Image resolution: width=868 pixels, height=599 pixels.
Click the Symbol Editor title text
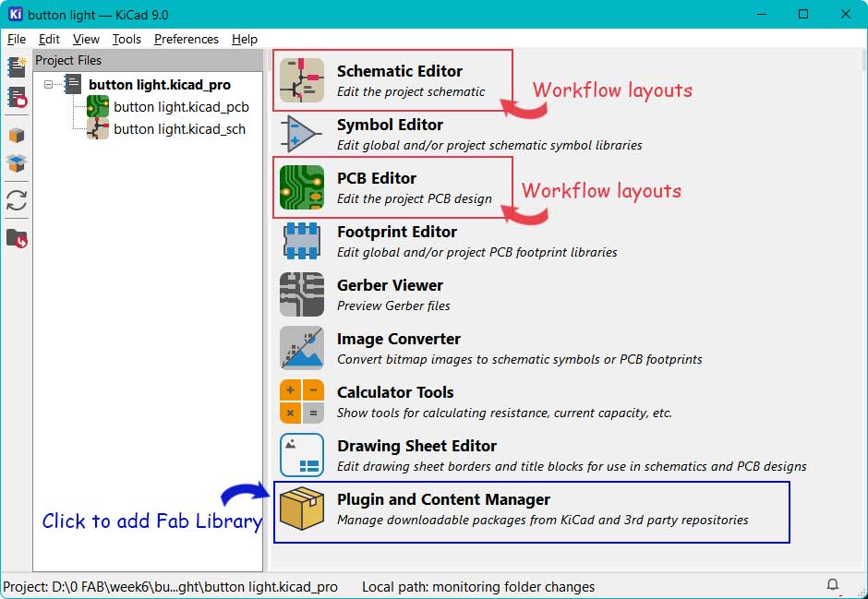click(x=390, y=125)
